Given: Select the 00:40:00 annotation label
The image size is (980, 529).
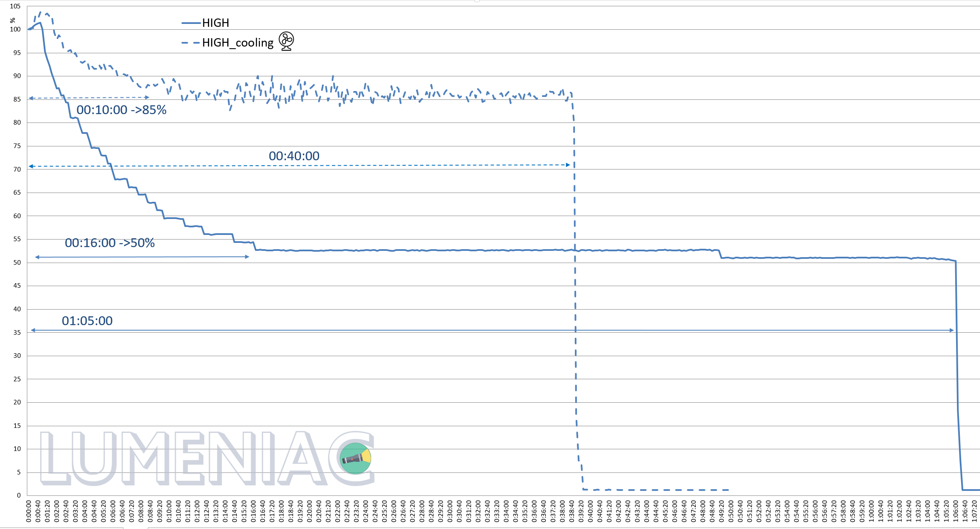Looking at the screenshot, I should [x=294, y=156].
